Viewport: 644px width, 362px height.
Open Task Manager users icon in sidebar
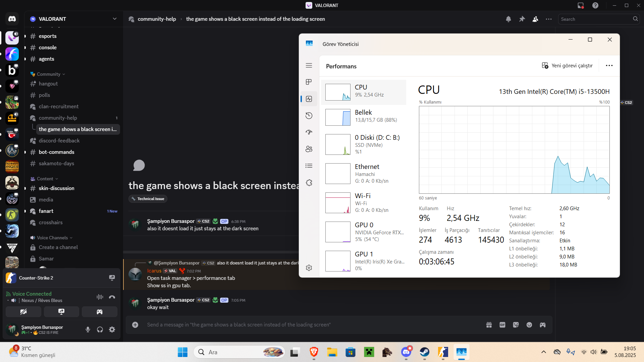[309, 149]
